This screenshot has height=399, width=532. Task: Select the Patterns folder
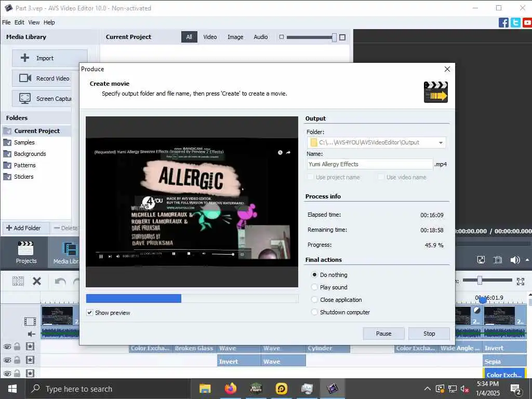(x=25, y=165)
